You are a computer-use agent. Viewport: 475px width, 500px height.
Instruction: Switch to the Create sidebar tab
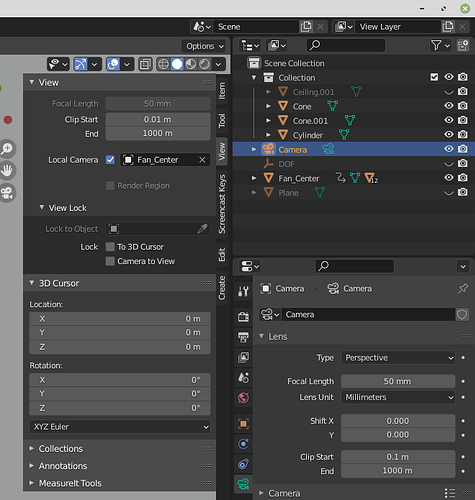point(222,288)
